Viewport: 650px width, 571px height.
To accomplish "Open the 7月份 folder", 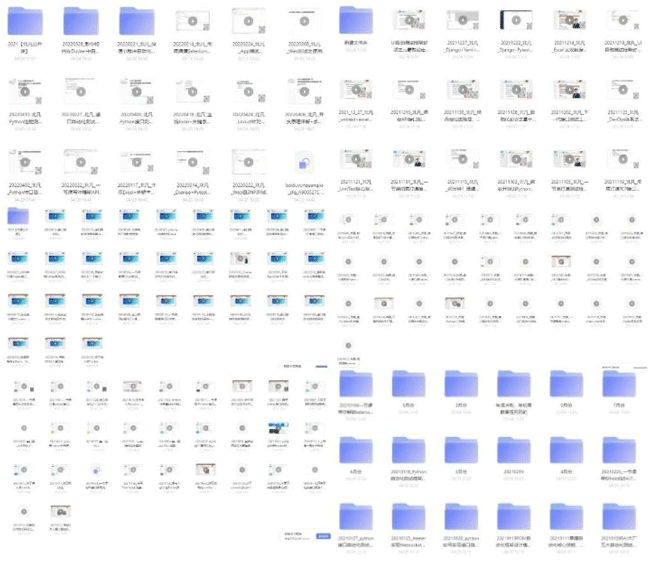I will point(619,384).
